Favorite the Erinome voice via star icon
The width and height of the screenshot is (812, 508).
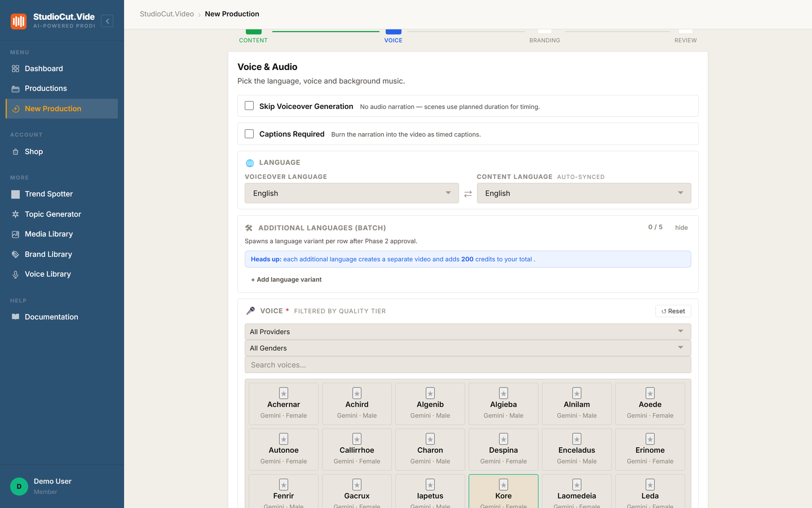click(650, 439)
